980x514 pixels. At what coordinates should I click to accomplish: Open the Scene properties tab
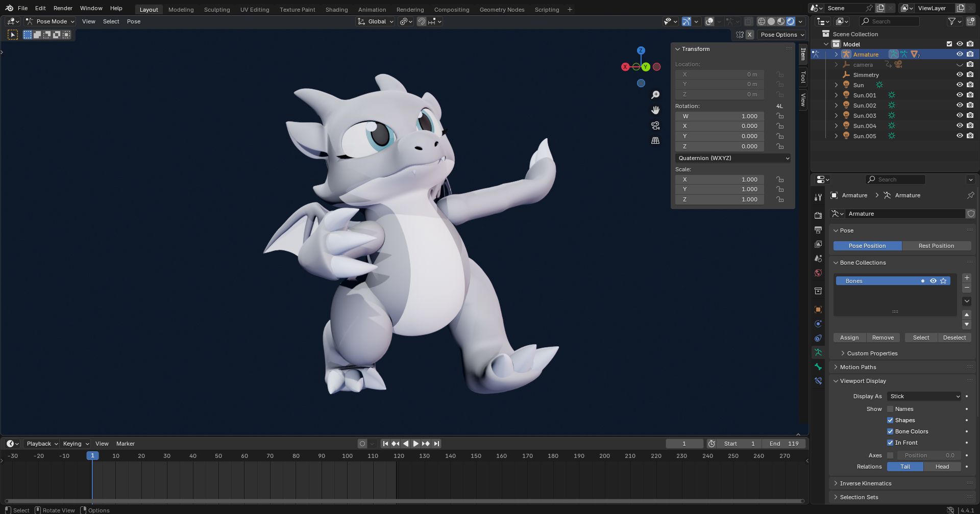pyautogui.click(x=818, y=259)
